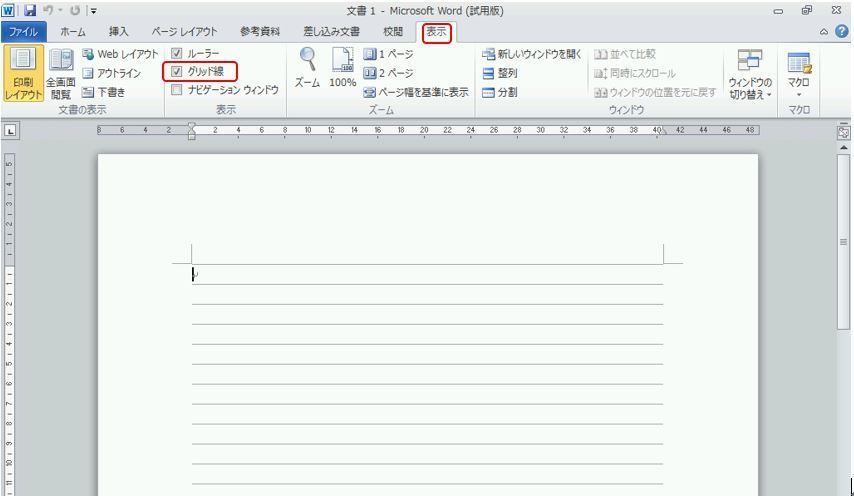Switch to the 差し込み文書 tab
Screen dimensions: 854x496
(332, 32)
